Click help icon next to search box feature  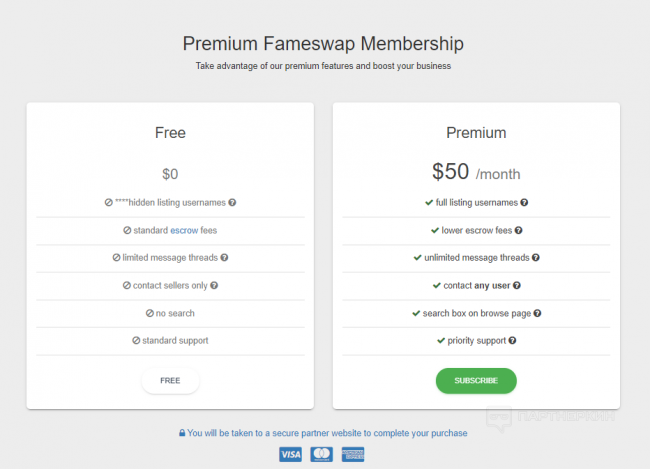click(537, 313)
